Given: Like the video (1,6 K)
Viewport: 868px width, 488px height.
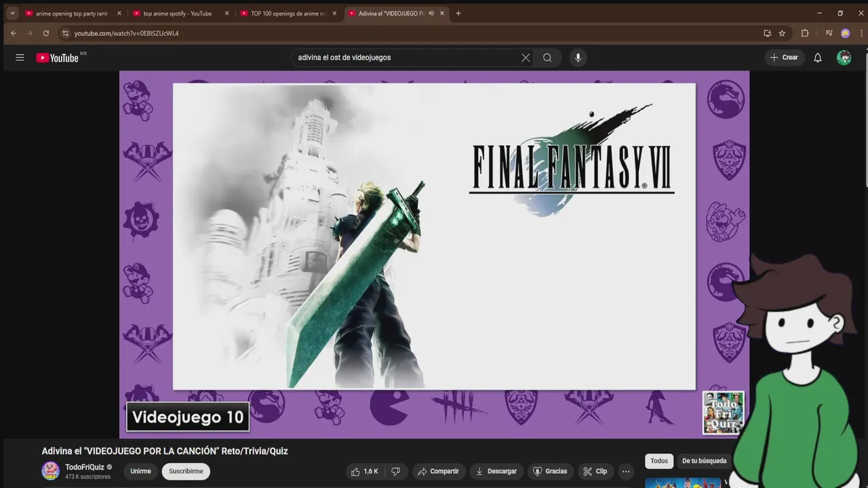Looking at the screenshot, I should 364,471.
